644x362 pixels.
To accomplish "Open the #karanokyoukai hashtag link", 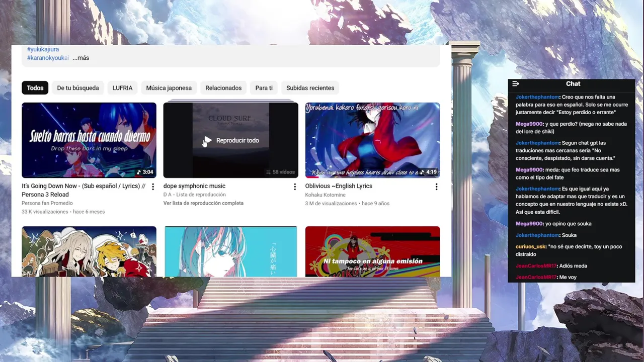I will point(48,58).
